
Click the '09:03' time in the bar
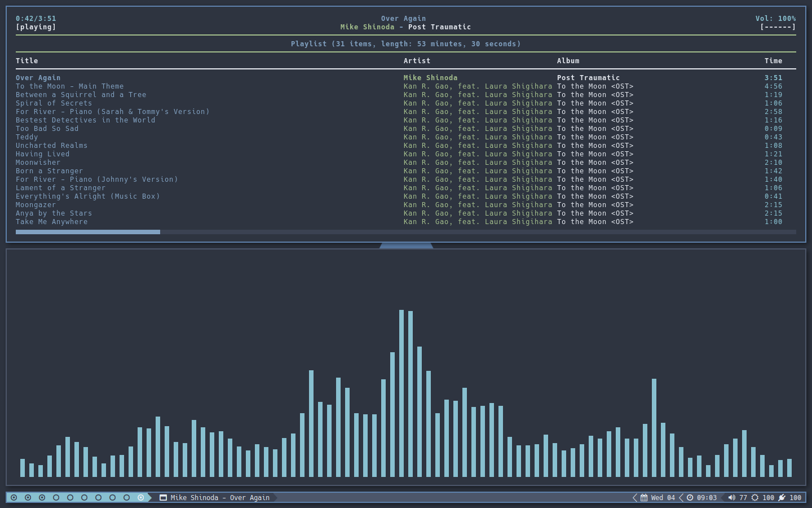(707, 498)
